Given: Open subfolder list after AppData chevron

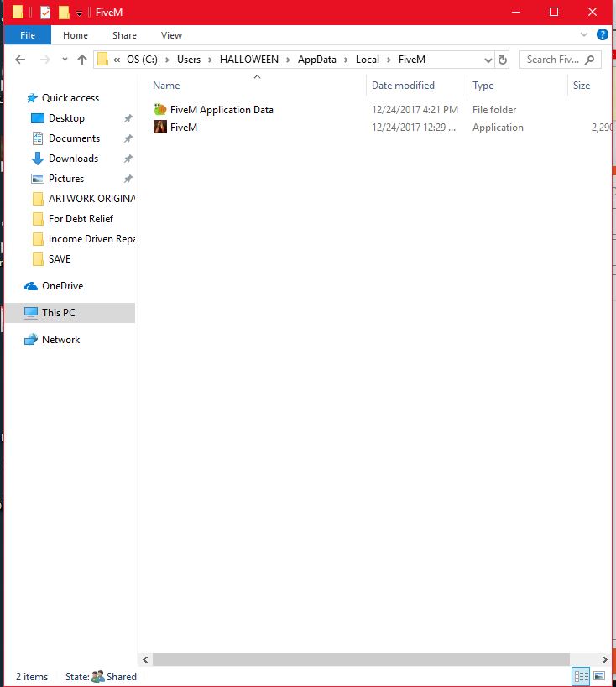Looking at the screenshot, I should (346, 60).
